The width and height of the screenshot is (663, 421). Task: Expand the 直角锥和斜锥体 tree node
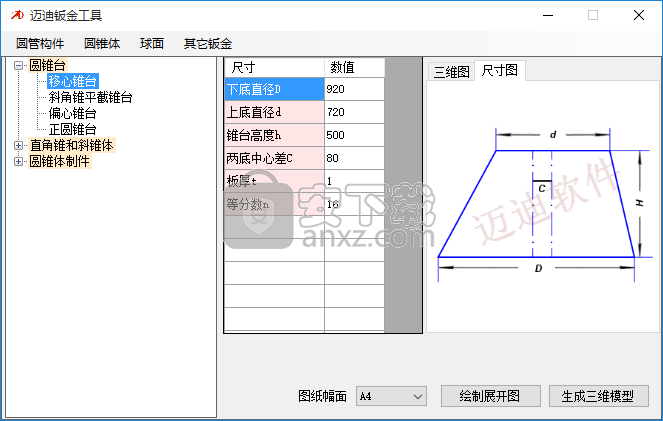18,145
